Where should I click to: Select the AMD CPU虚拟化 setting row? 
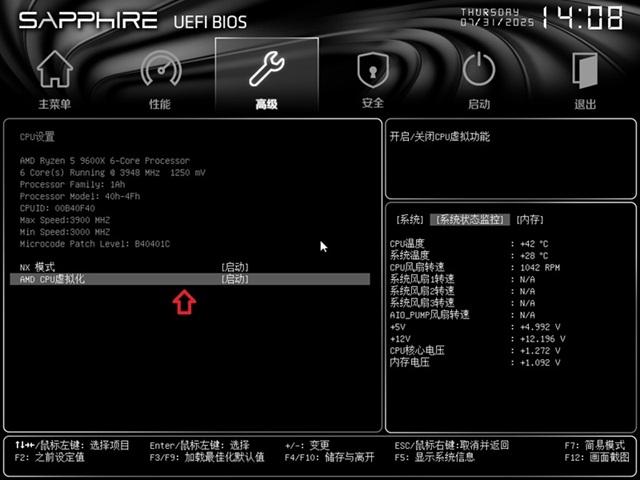point(190,279)
